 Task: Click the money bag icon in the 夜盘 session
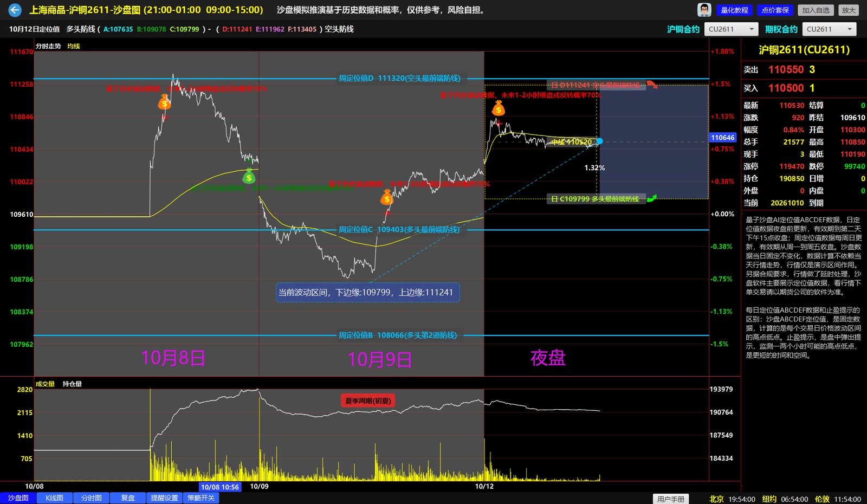[499, 109]
